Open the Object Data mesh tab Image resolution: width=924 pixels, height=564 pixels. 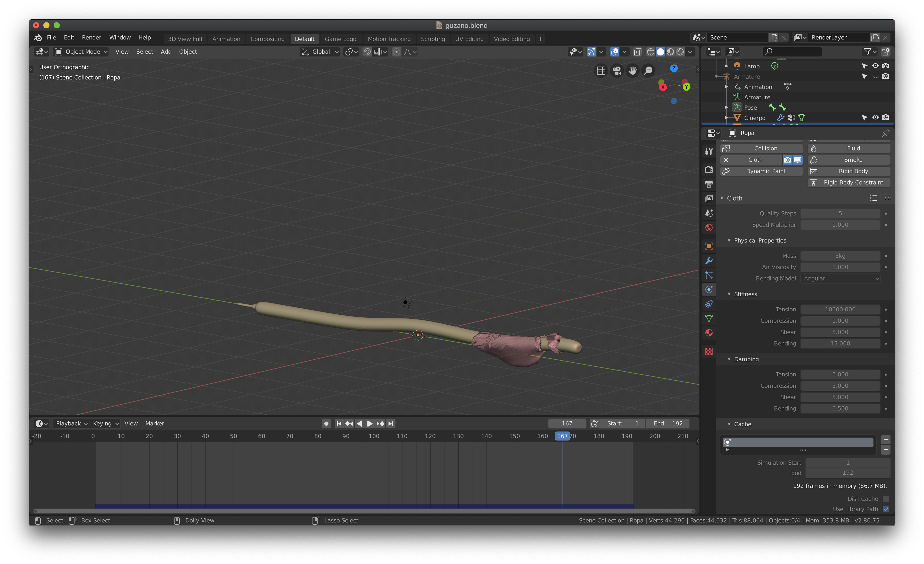(709, 318)
